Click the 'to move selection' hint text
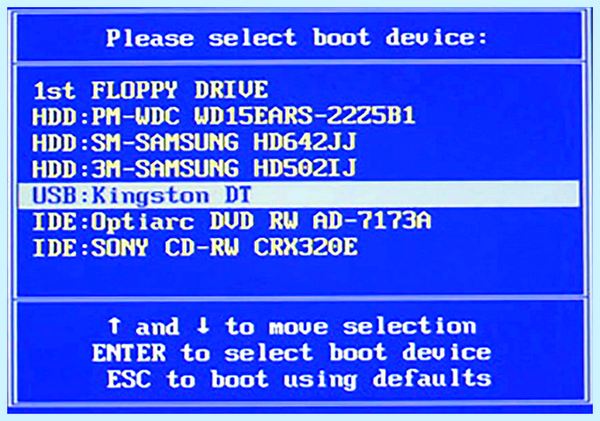The height and width of the screenshot is (421, 600). point(351,327)
